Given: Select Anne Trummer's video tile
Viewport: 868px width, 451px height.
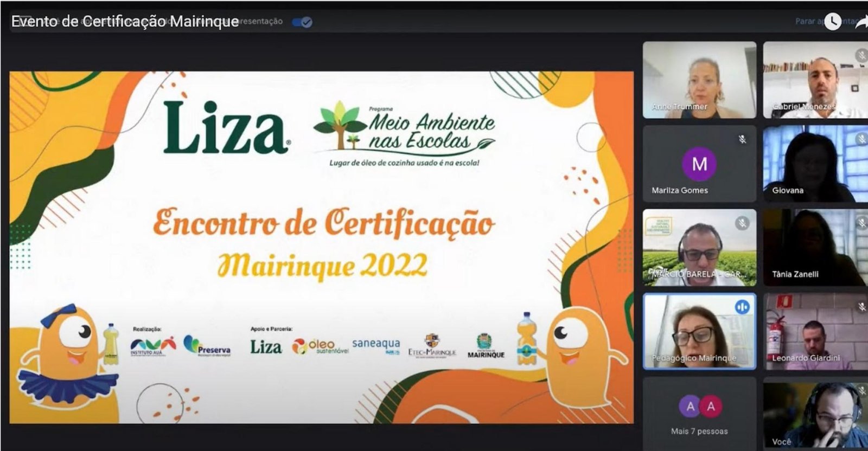Looking at the screenshot, I should pyautogui.click(x=700, y=80).
